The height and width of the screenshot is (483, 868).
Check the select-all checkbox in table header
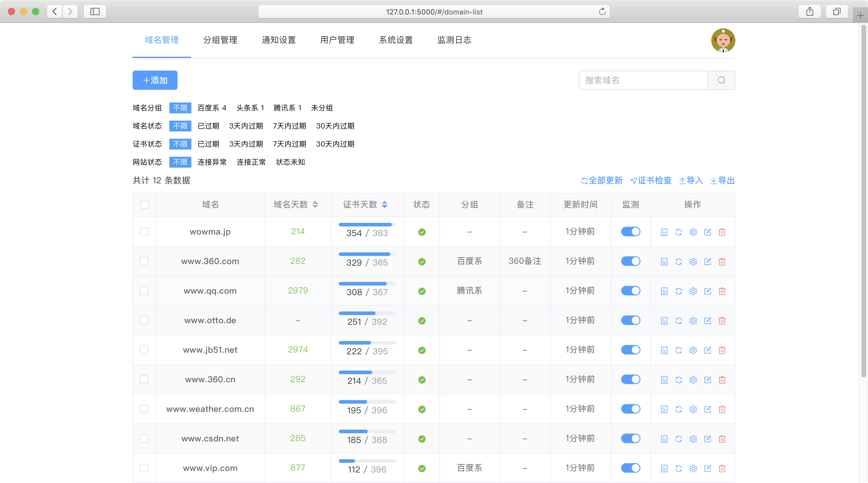(x=145, y=205)
